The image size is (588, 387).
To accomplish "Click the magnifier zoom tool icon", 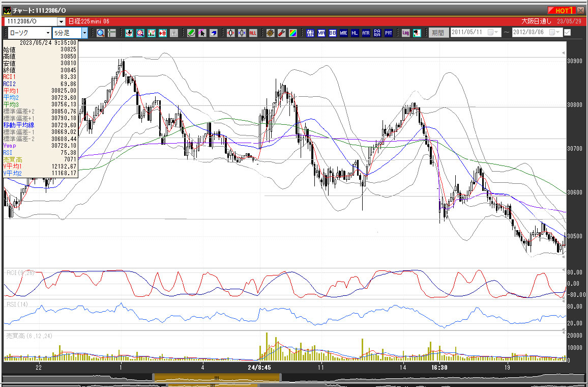I will click(x=101, y=33).
